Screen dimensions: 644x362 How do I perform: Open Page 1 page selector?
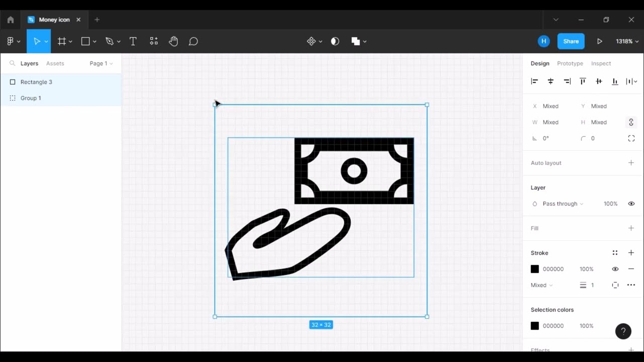click(x=101, y=63)
